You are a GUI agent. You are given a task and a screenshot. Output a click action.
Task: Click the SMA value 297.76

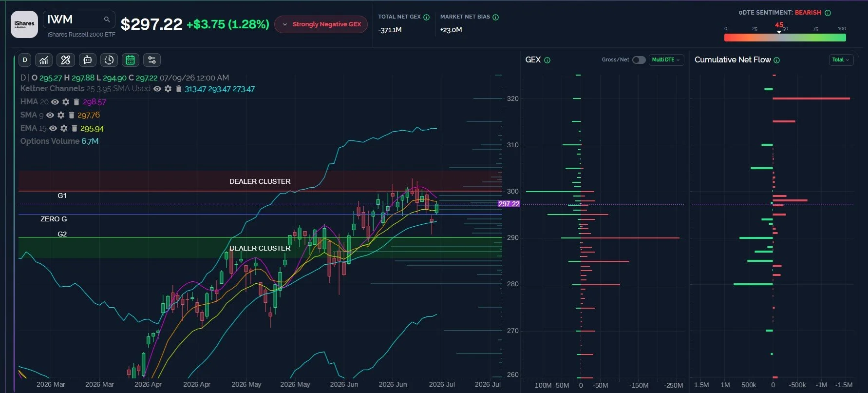tap(89, 115)
